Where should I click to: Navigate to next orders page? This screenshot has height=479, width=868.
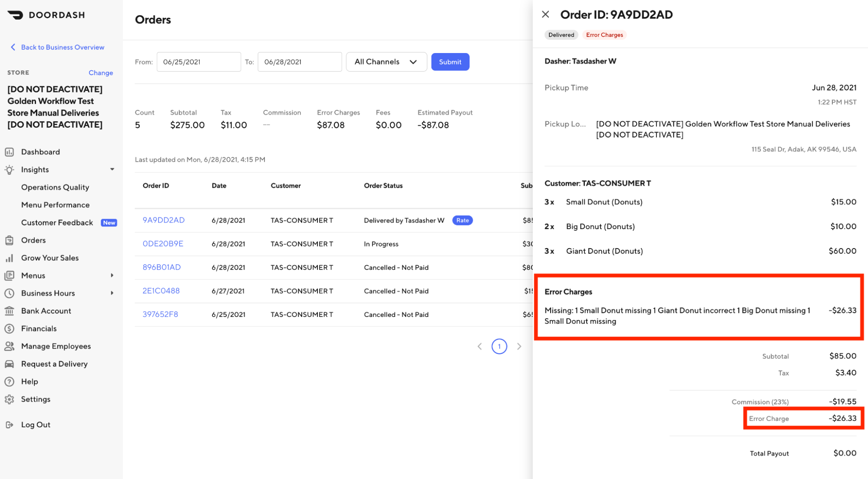point(518,347)
